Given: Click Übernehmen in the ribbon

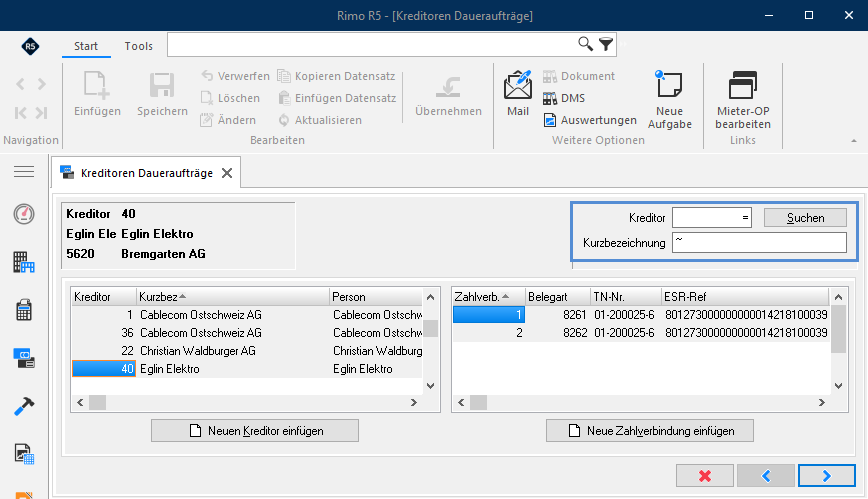Looking at the screenshot, I should point(448,95).
